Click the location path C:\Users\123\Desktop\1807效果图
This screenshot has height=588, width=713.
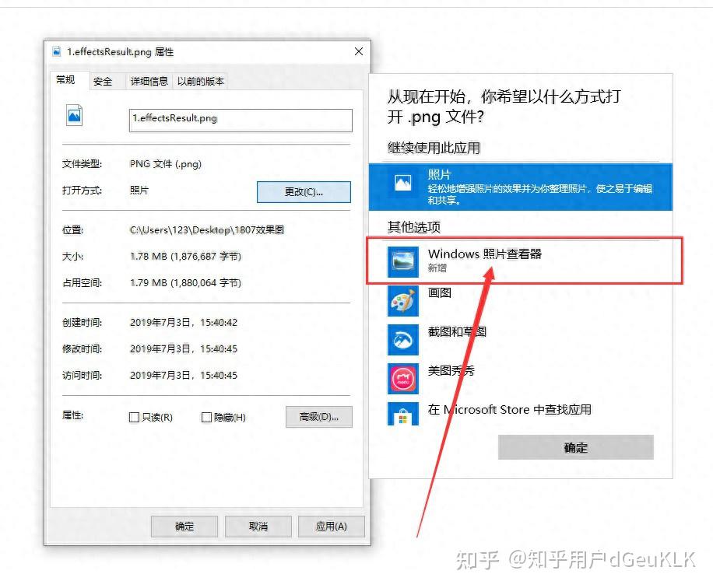pyautogui.click(x=207, y=230)
